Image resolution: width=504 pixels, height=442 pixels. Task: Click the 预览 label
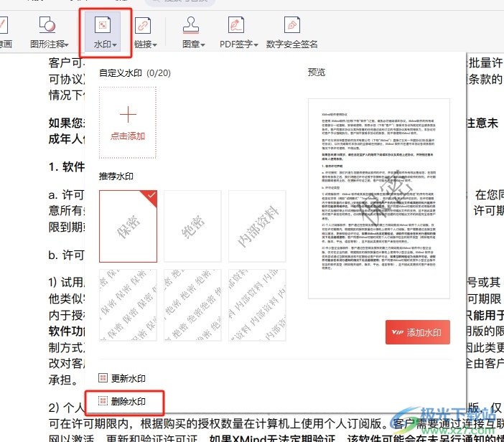(317, 72)
